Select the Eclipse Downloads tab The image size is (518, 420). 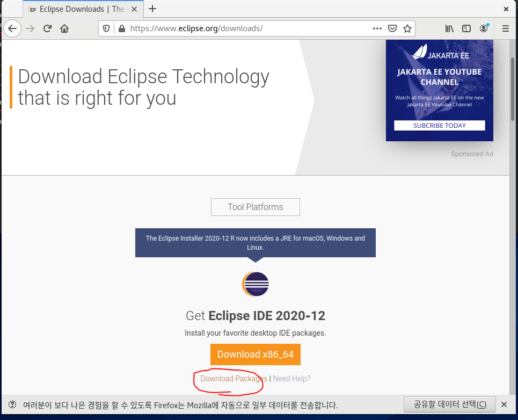coord(83,9)
